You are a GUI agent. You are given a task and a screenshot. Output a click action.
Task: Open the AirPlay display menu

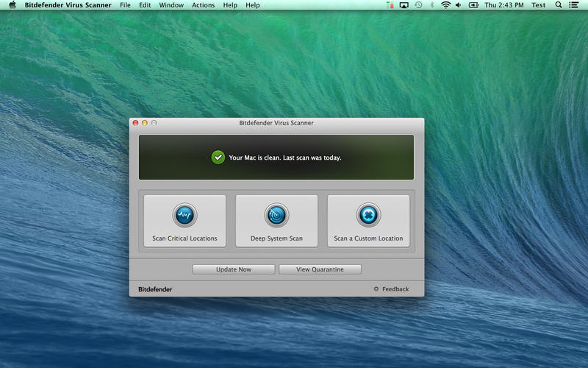404,5
